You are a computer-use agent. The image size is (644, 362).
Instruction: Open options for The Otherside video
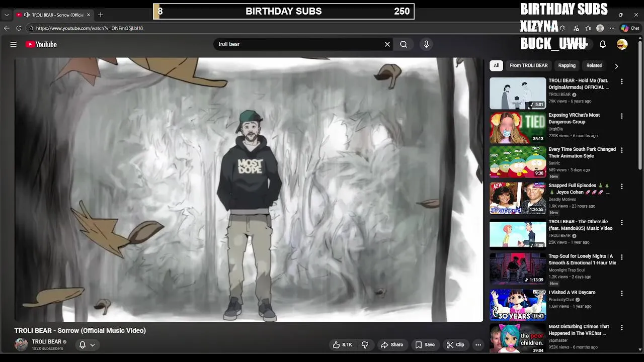tap(622, 223)
